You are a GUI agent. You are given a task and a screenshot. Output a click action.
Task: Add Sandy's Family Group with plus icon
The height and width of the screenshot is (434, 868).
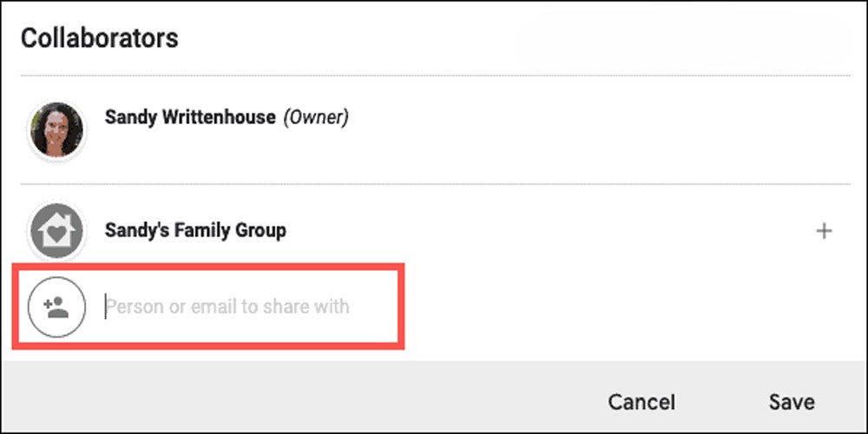[x=825, y=230]
